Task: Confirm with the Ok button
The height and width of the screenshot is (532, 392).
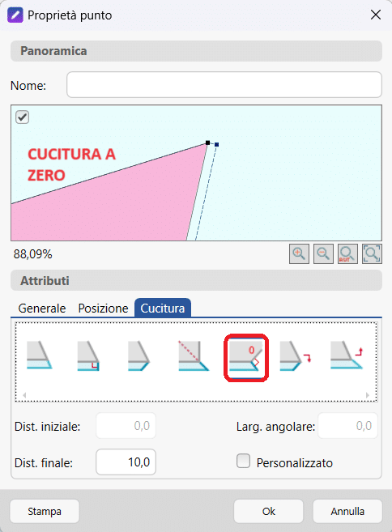Action: tap(268, 511)
